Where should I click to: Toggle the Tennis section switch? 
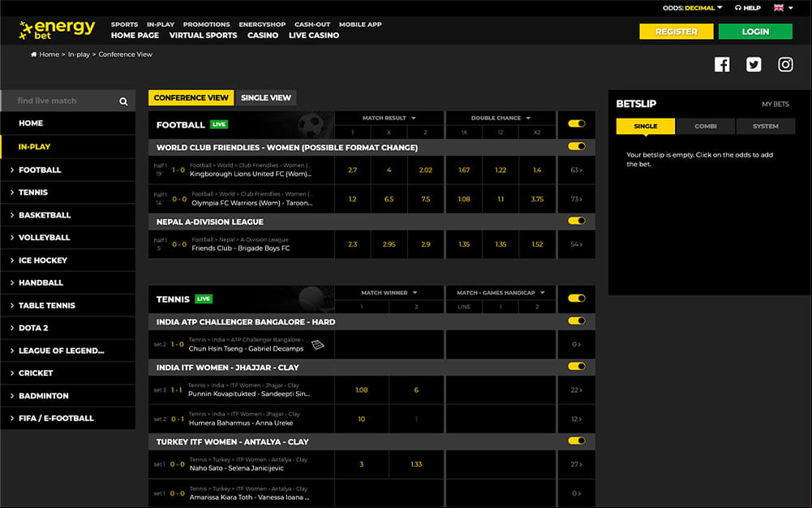point(577,299)
